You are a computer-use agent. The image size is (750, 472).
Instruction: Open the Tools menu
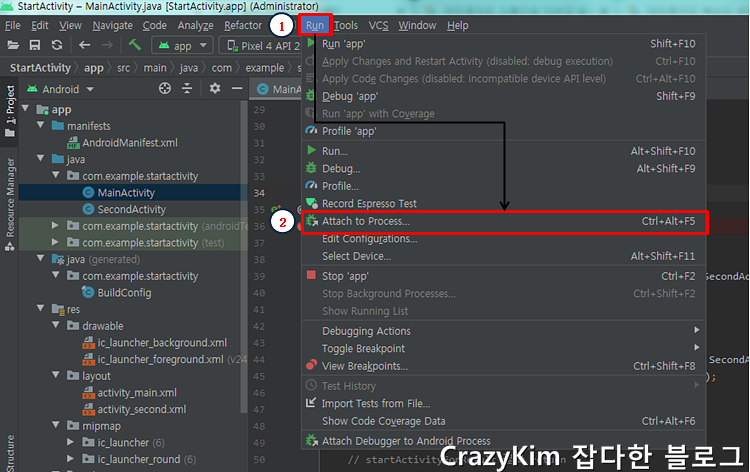pos(346,25)
